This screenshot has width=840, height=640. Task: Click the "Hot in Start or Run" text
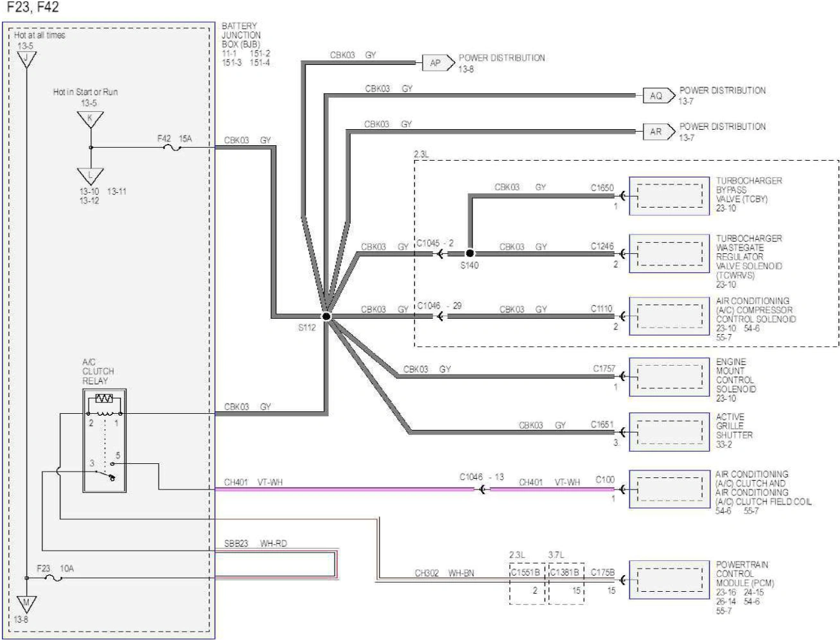(x=85, y=92)
